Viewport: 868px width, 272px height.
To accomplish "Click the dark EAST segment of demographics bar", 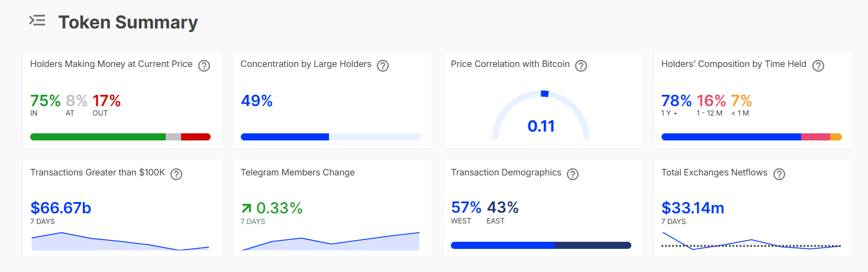I will (x=593, y=245).
